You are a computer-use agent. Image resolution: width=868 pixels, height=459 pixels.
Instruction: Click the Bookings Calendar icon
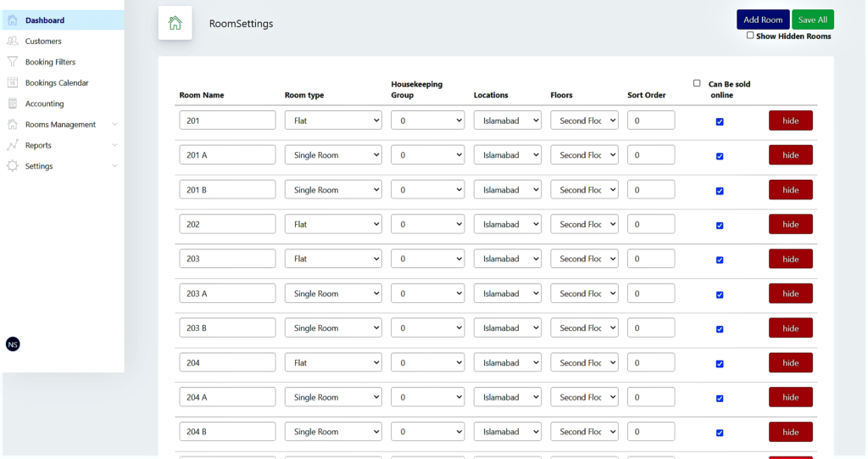coord(12,82)
